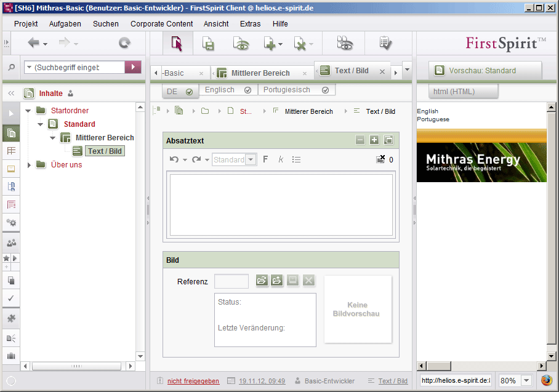Select the Text / Bild tree item
Image resolution: width=559 pixels, height=392 pixels.
pyautogui.click(x=105, y=151)
